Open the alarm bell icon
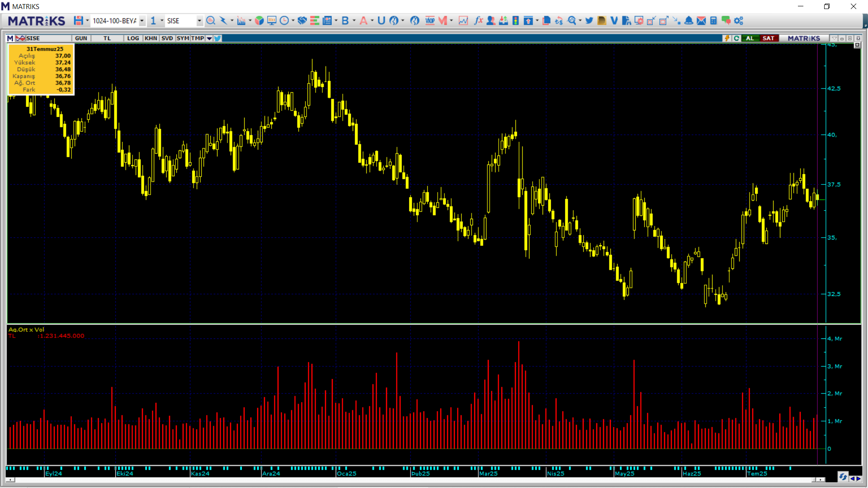Image resolution: width=868 pixels, height=488 pixels. click(689, 21)
